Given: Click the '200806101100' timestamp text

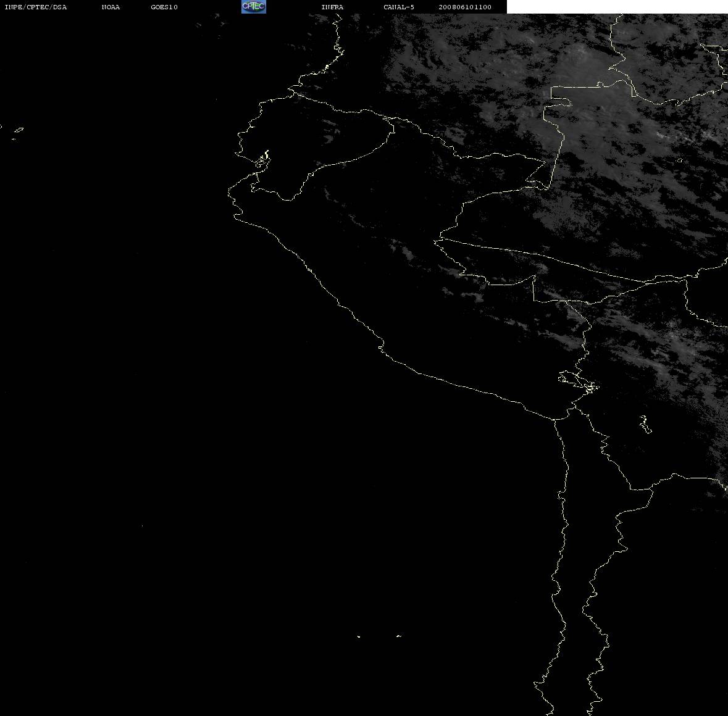Looking at the screenshot, I should tap(465, 7).
